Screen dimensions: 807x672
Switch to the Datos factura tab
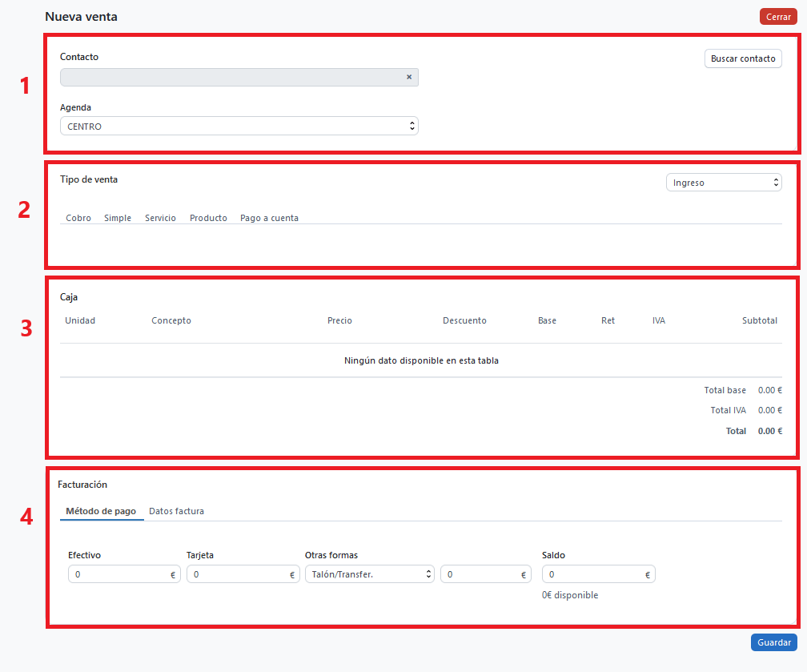176,511
